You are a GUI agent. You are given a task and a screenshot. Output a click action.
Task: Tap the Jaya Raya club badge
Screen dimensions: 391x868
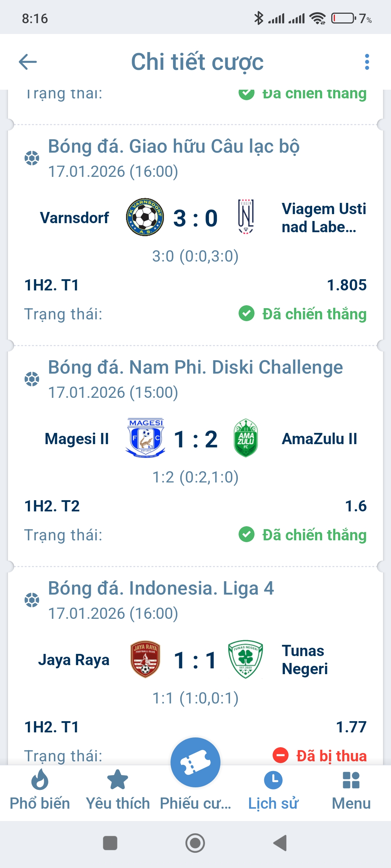click(x=145, y=659)
